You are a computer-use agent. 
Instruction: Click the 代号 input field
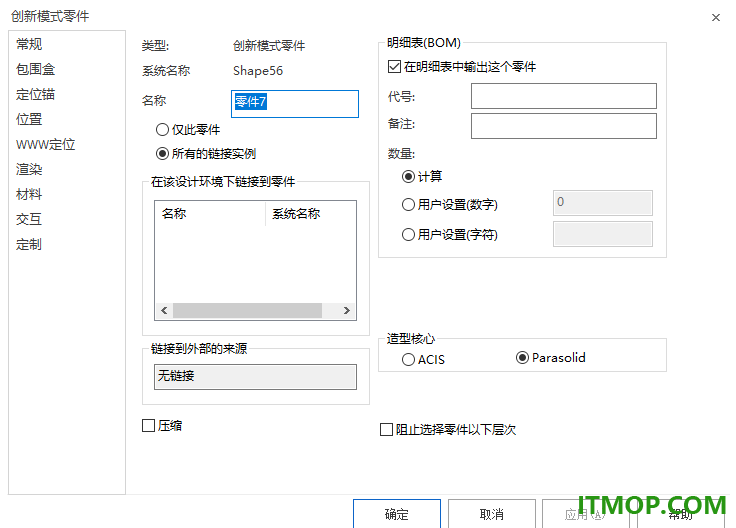pyautogui.click(x=564, y=96)
